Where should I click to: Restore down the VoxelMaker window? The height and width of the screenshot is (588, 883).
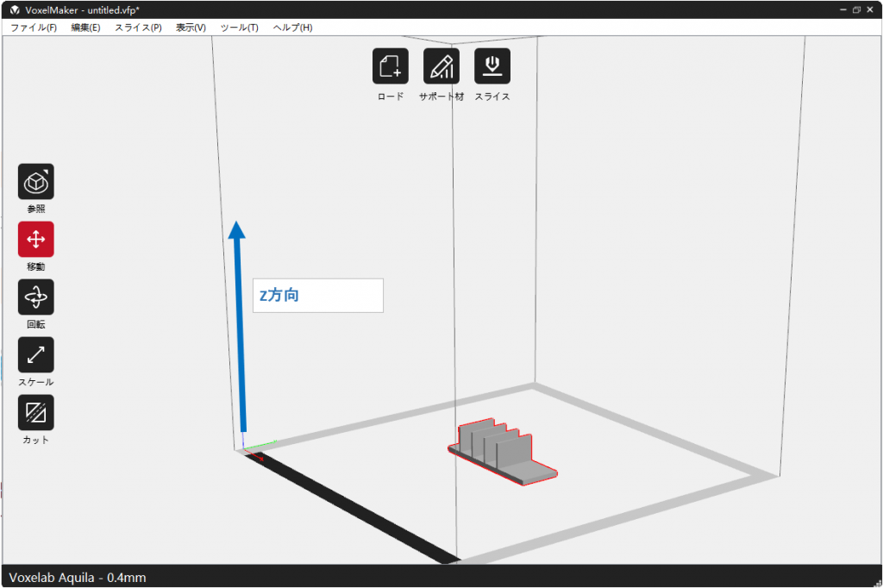(x=856, y=9)
